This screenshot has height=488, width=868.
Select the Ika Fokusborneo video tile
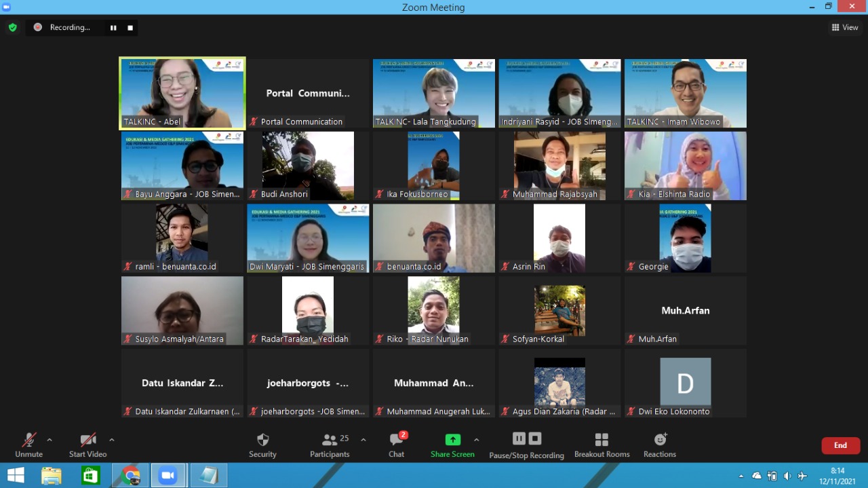(x=434, y=166)
